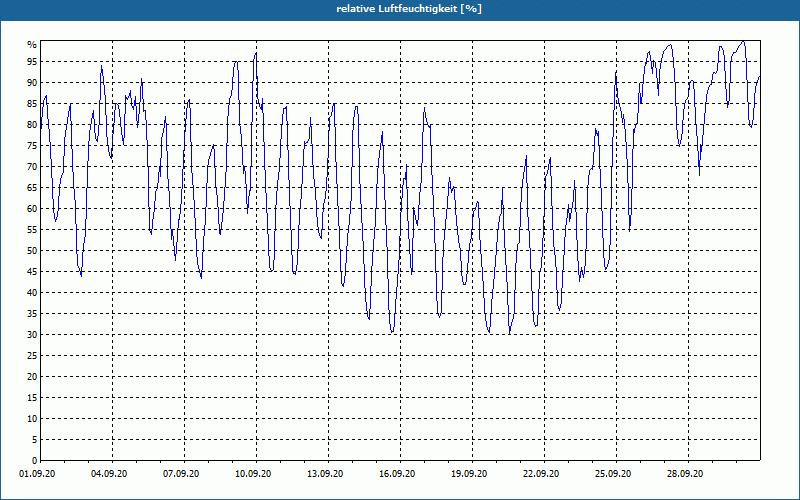Click the y-axis value 85
This screenshot has height=500, width=800.
tap(32, 104)
